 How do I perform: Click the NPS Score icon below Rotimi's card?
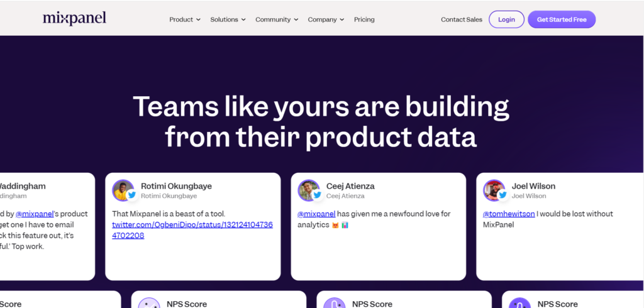[149, 303]
